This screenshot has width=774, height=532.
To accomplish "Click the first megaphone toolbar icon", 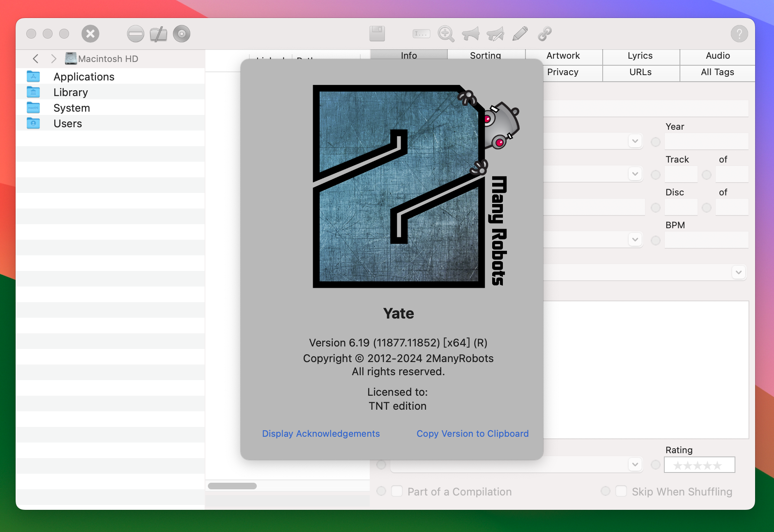I will pyautogui.click(x=470, y=34).
